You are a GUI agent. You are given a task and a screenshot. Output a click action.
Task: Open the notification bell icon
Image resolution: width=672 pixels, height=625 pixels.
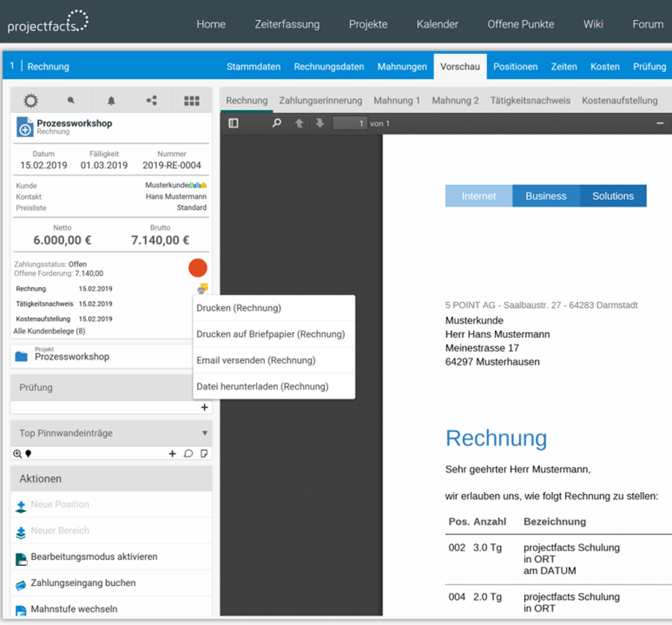coord(111,101)
